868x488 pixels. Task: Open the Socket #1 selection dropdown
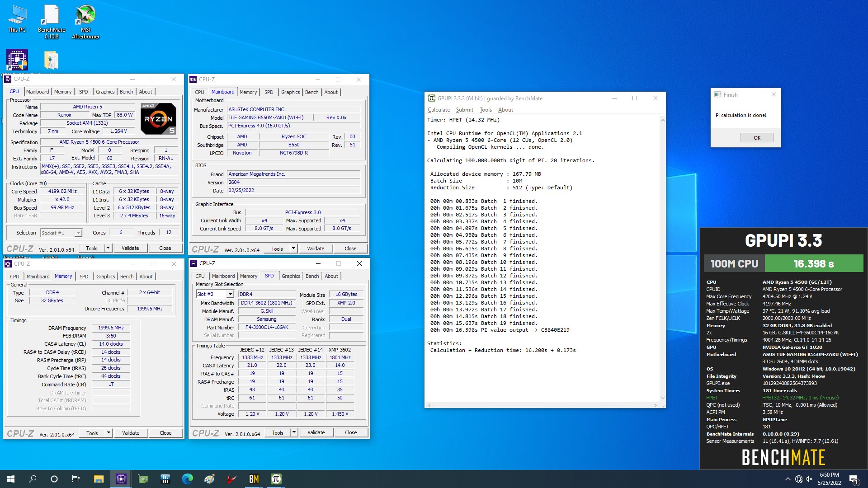(x=78, y=233)
